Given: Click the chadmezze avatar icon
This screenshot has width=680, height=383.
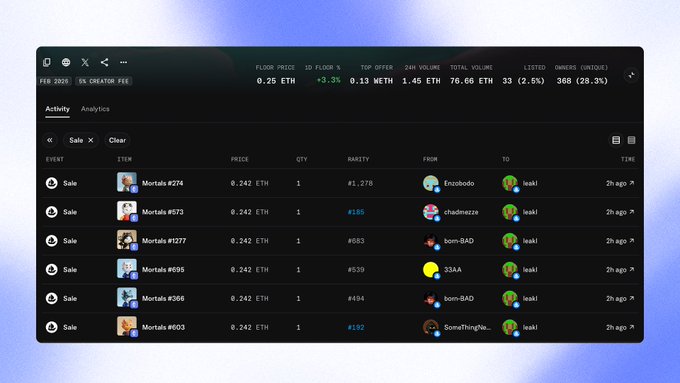Looking at the screenshot, I should tap(431, 212).
